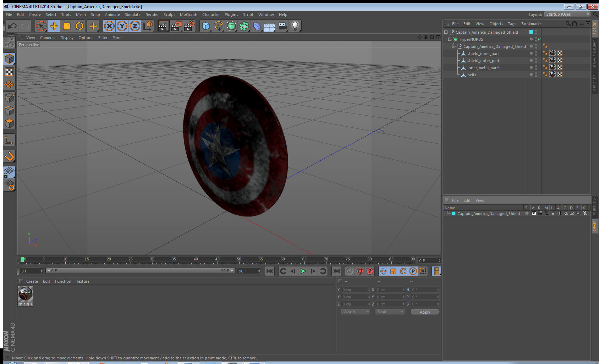Open World coordinate system dropdown
The image size is (599, 364).
(x=356, y=312)
